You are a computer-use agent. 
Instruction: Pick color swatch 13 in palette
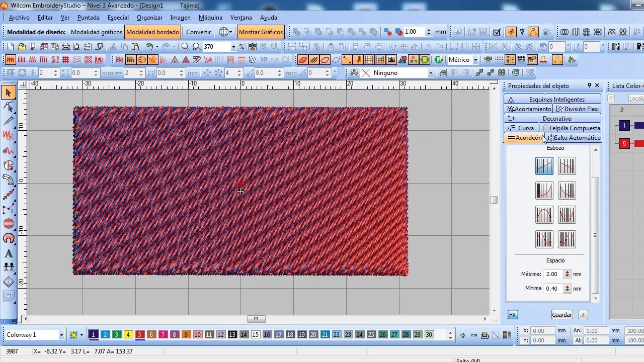[232, 335]
